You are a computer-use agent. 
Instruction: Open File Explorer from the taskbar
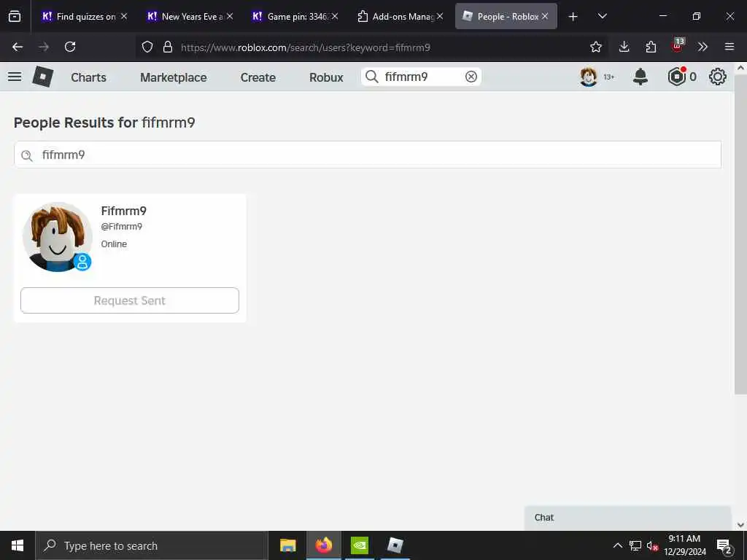[287, 545]
